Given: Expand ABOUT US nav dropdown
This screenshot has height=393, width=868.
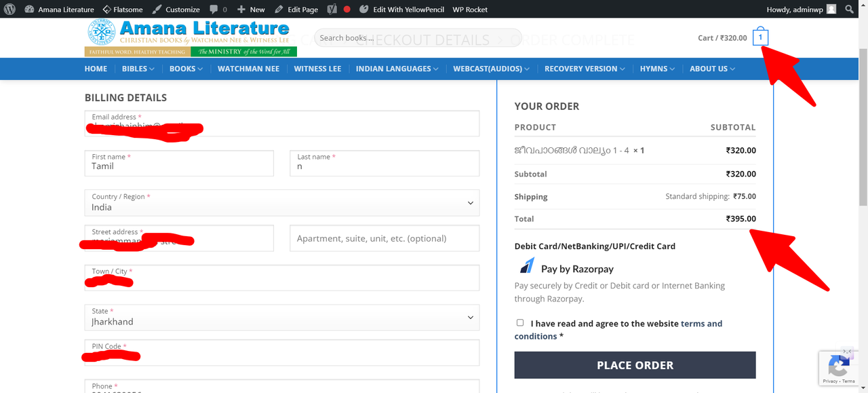Looking at the screenshot, I should (712, 69).
